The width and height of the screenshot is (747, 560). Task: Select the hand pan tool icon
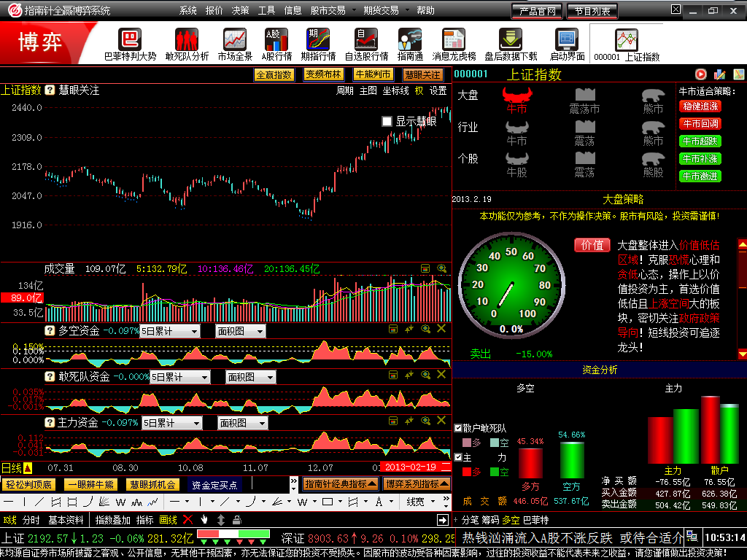204,519
